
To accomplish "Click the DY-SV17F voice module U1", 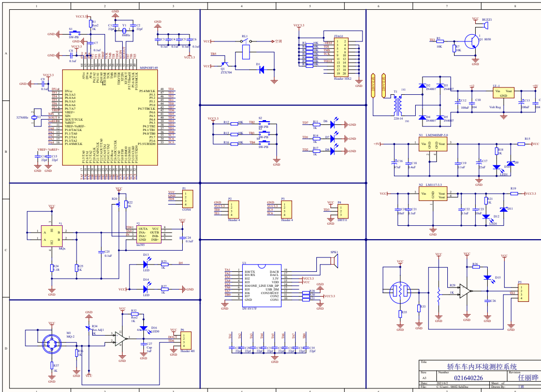I will pos(262,286).
